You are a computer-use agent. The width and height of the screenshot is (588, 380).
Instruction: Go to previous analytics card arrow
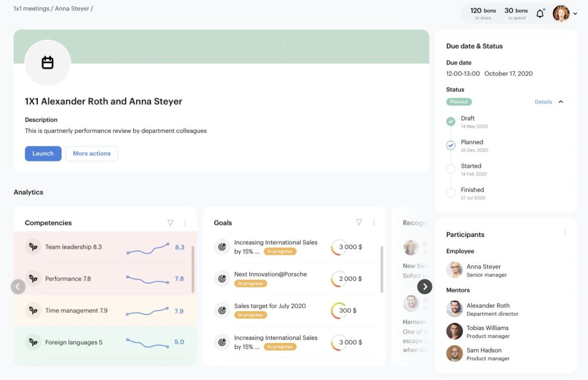tap(18, 286)
